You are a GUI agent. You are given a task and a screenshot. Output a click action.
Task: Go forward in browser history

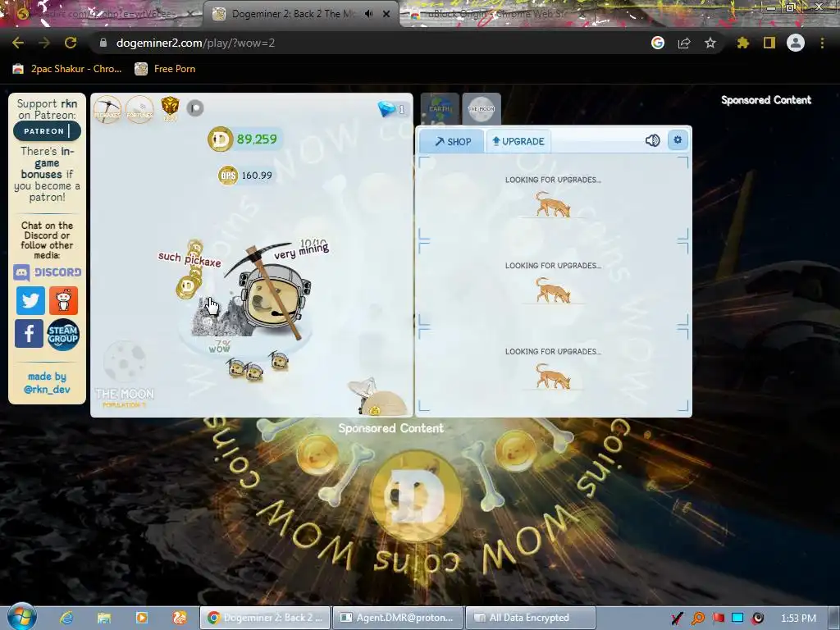44,43
